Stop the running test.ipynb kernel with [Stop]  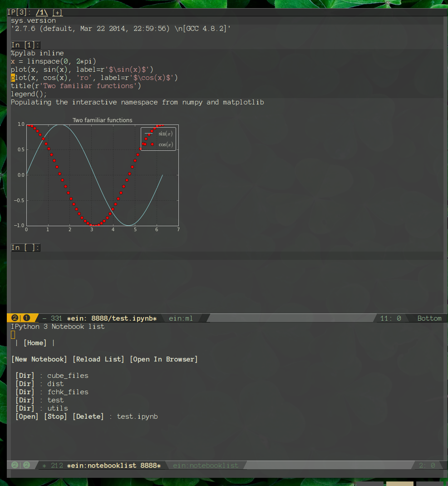coord(55,417)
